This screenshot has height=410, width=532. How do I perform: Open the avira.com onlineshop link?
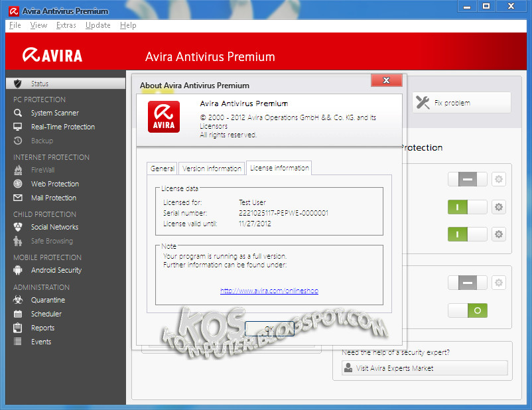pos(269,291)
